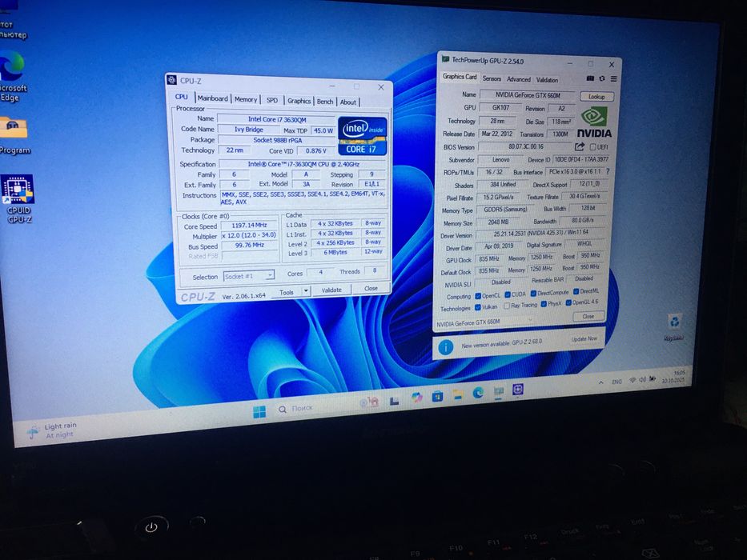
Task: Click the Lookup button in GPU-Z
Action: (x=596, y=97)
